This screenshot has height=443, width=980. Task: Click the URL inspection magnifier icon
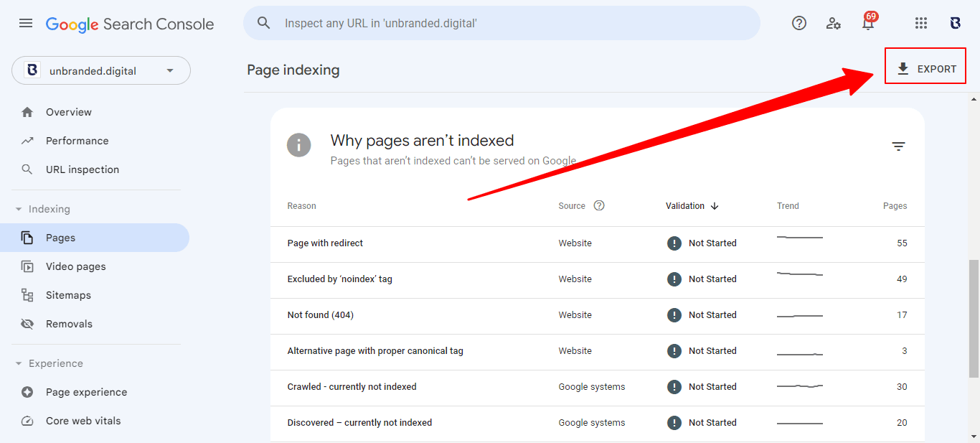pos(27,169)
